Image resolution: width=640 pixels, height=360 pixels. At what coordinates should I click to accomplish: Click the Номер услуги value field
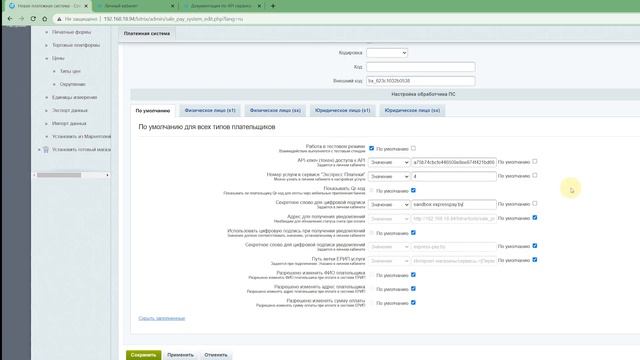[x=454, y=176]
